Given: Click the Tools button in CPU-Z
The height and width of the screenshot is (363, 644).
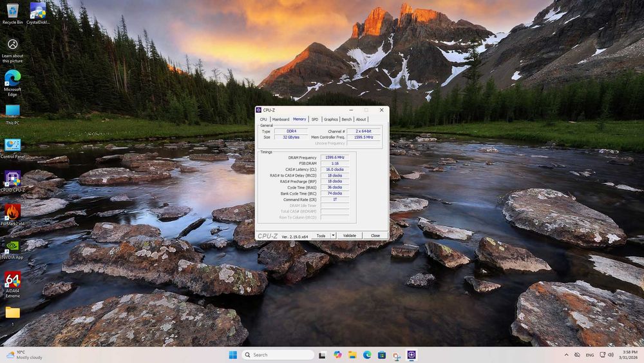Looking at the screenshot, I should [321, 235].
